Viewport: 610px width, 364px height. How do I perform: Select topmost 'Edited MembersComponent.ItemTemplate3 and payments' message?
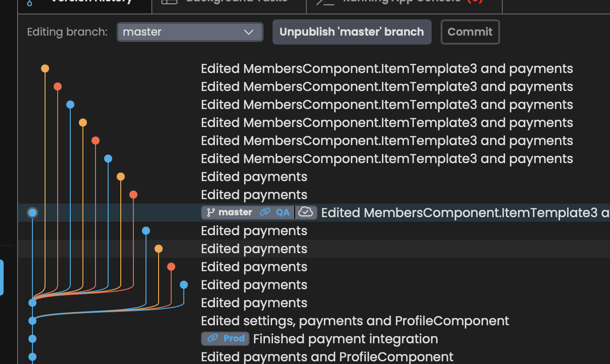click(x=387, y=68)
